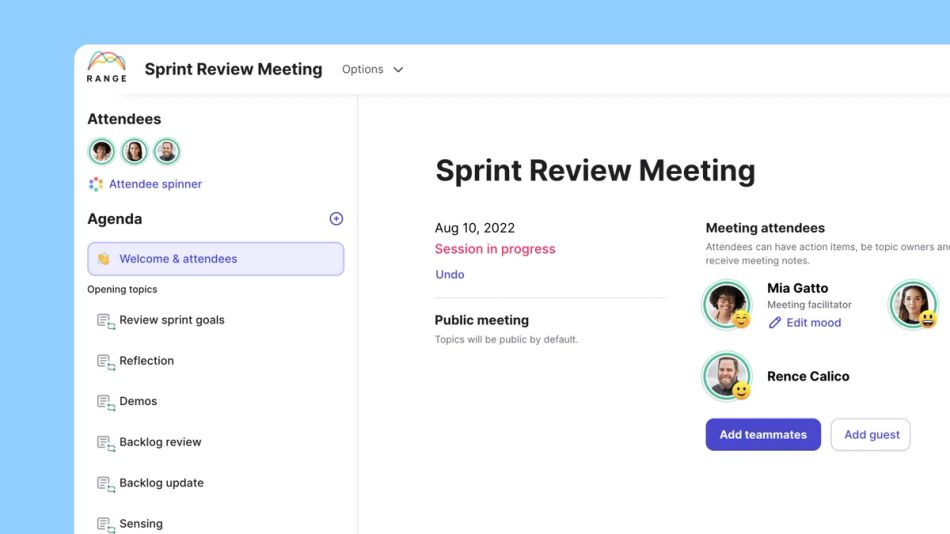The width and height of the screenshot is (950, 534).
Task: Click the large Sprint Review Meeting heading
Action: coord(595,170)
